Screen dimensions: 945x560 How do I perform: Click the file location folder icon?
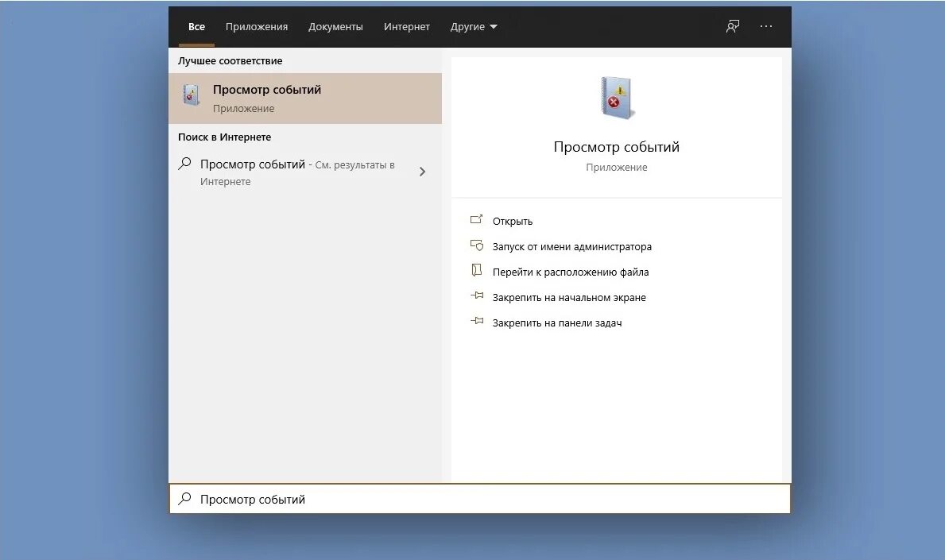pyautogui.click(x=476, y=270)
